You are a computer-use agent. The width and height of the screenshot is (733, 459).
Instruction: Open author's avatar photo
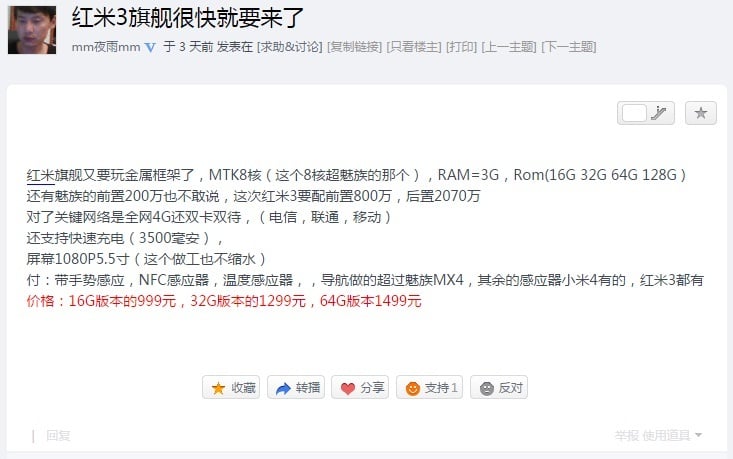[32, 30]
